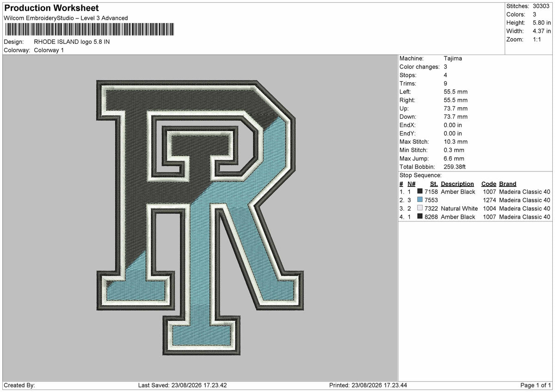This screenshot has width=555, height=392.
Task: Click the 'Left:' value '55.5 mm'
Action: (x=456, y=92)
